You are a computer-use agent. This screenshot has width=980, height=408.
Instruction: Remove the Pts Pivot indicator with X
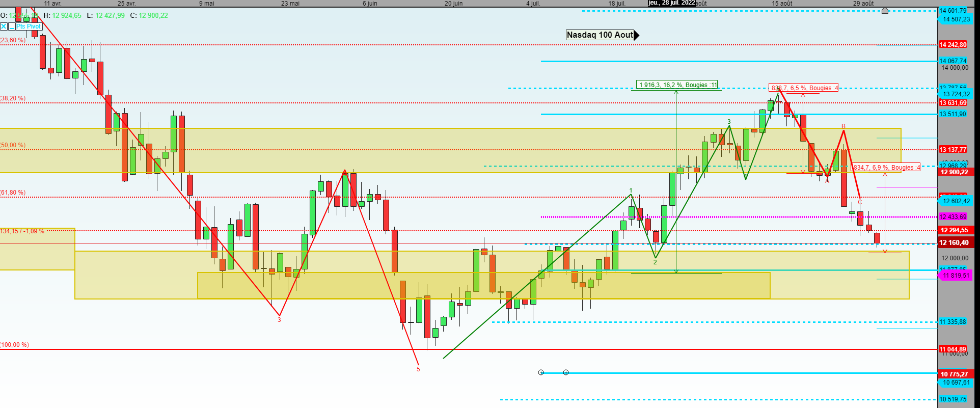(x=4, y=26)
